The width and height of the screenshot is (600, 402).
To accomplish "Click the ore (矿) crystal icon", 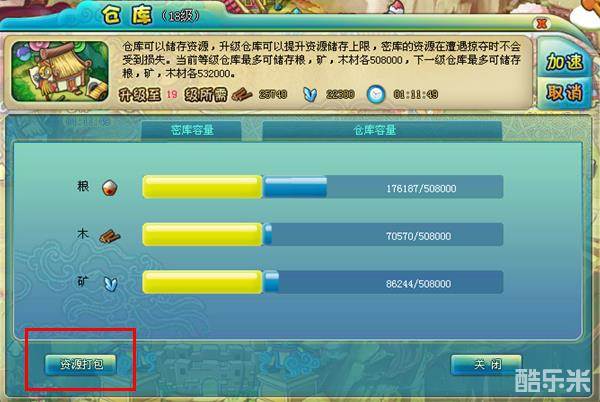I will point(111,284).
